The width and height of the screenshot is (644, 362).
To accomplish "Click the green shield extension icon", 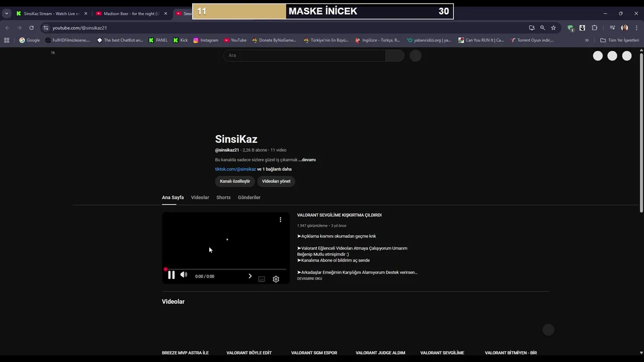I will [570, 28].
